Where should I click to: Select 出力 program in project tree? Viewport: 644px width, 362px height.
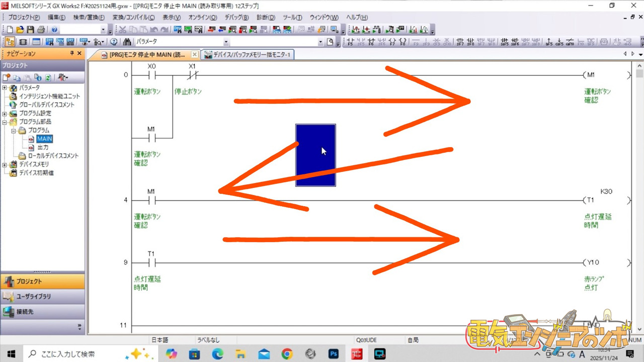[x=43, y=147]
